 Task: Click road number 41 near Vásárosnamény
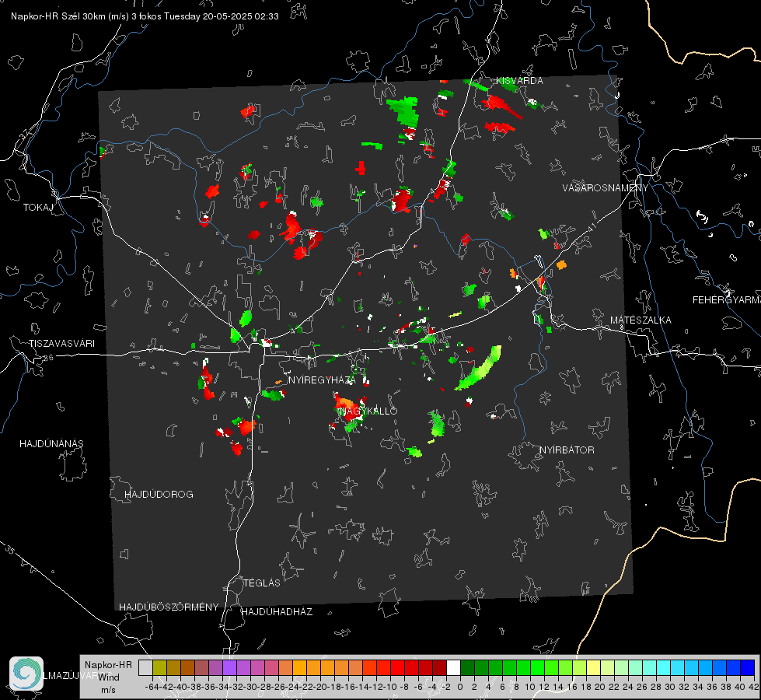click(x=592, y=227)
